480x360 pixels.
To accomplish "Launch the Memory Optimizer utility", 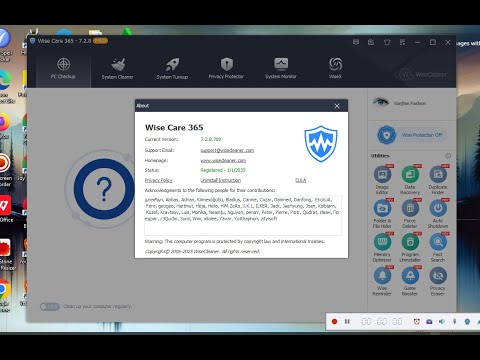I will 382,247.
